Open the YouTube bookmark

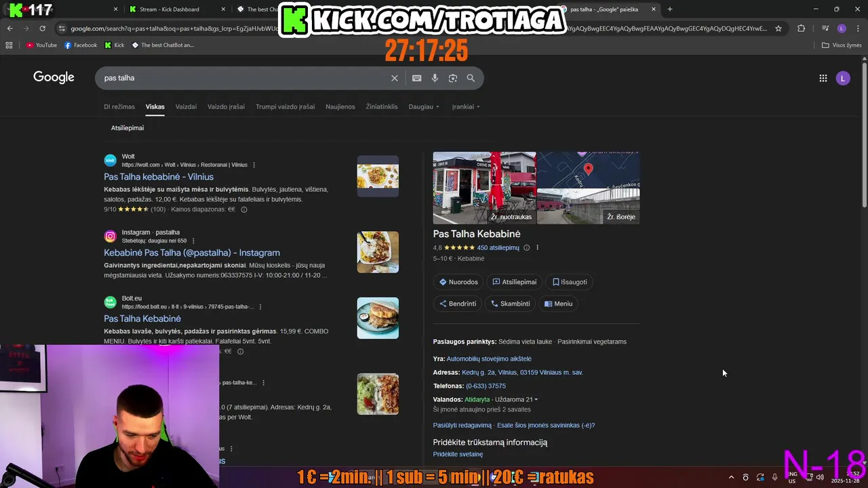click(41, 45)
